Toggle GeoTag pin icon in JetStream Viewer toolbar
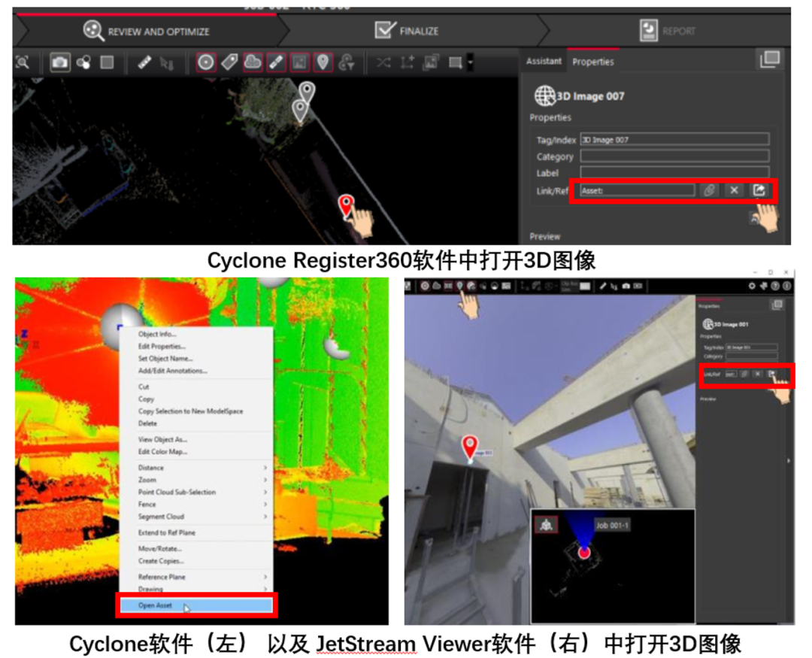The height and width of the screenshot is (658, 812). click(459, 286)
